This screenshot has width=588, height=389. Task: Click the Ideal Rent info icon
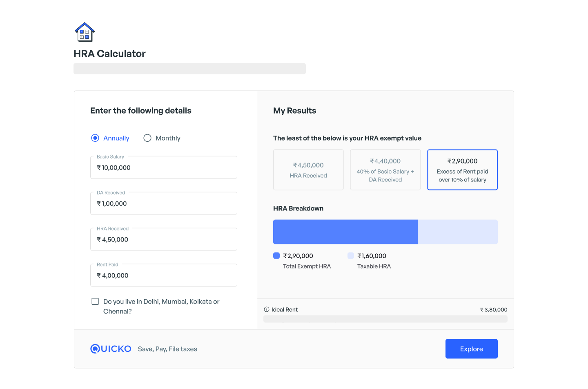tap(267, 309)
